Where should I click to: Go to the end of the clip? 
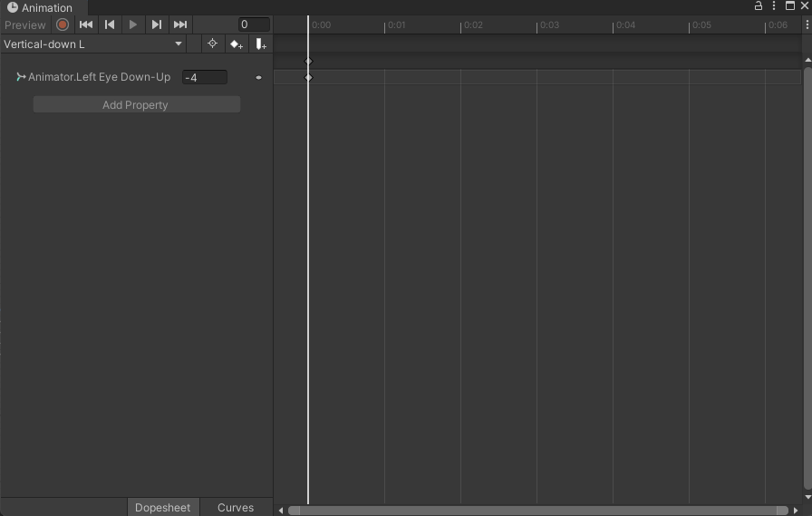180,24
